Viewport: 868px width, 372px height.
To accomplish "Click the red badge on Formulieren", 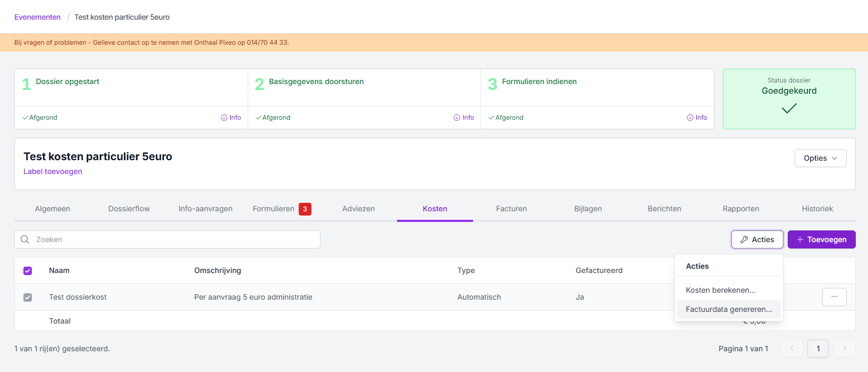I will point(305,209).
